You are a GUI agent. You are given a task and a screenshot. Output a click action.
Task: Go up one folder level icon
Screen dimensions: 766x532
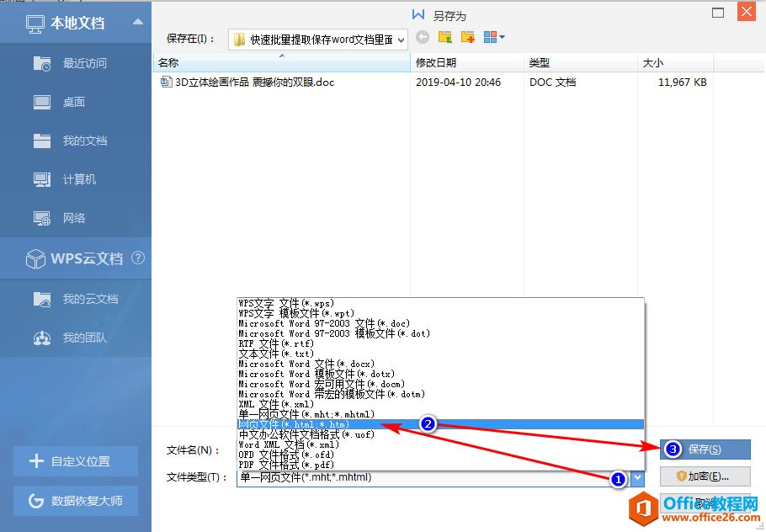(x=445, y=37)
